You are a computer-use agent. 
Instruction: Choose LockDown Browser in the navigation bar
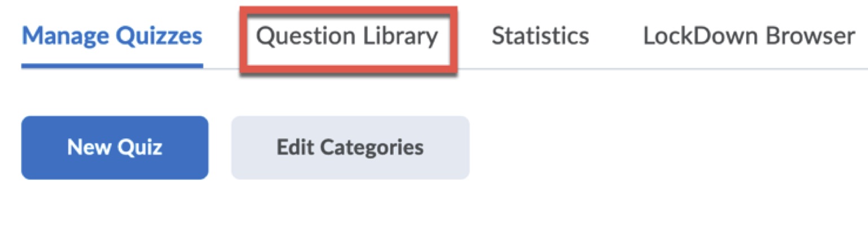click(748, 37)
